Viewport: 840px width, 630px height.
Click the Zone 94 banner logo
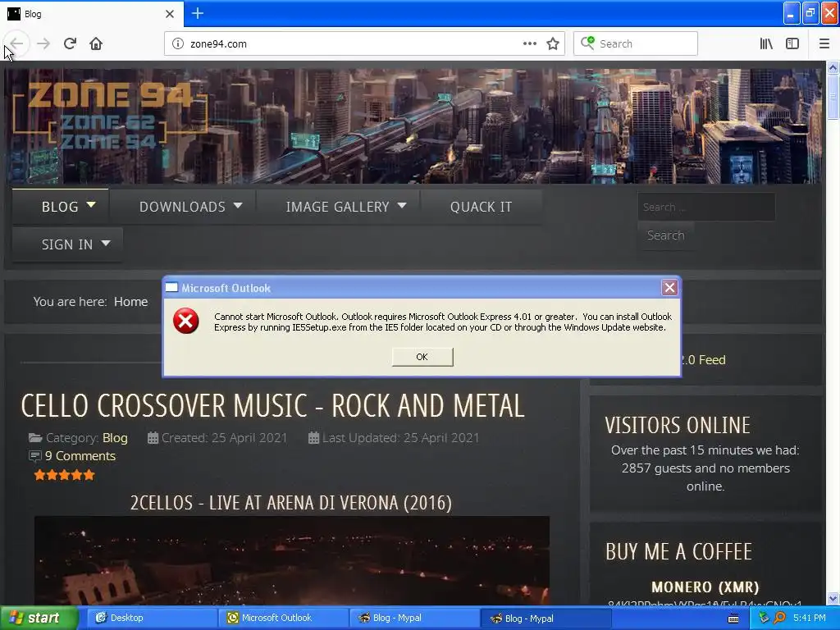(x=109, y=115)
